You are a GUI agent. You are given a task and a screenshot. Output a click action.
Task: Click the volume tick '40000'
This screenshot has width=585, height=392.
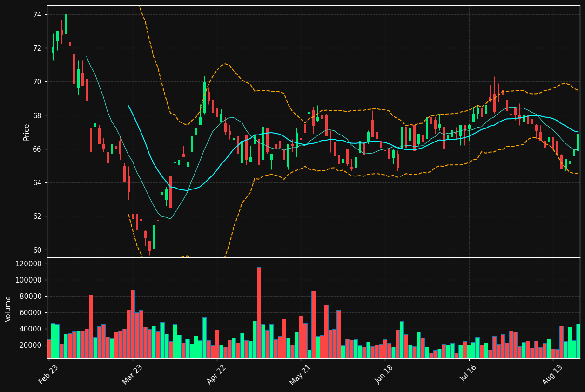[x=31, y=329]
